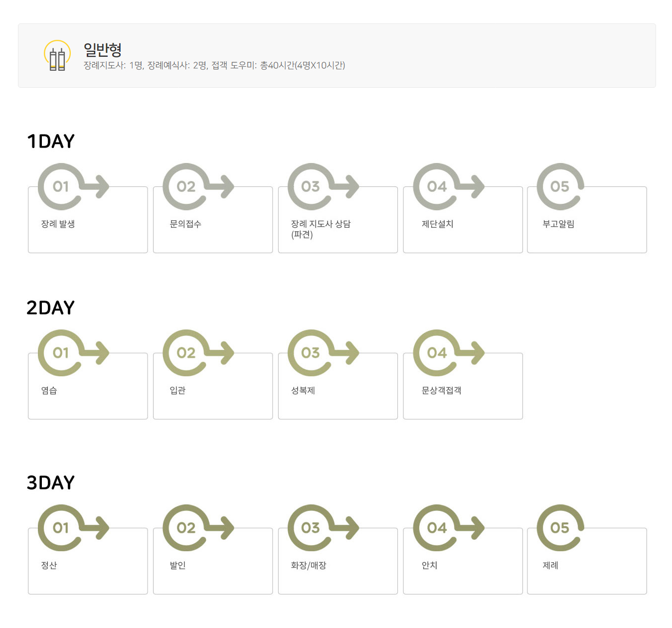Screen dimensions: 672x628
Task: Click the 3DAY step 03 circle icon
Action: [x=310, y=528]
